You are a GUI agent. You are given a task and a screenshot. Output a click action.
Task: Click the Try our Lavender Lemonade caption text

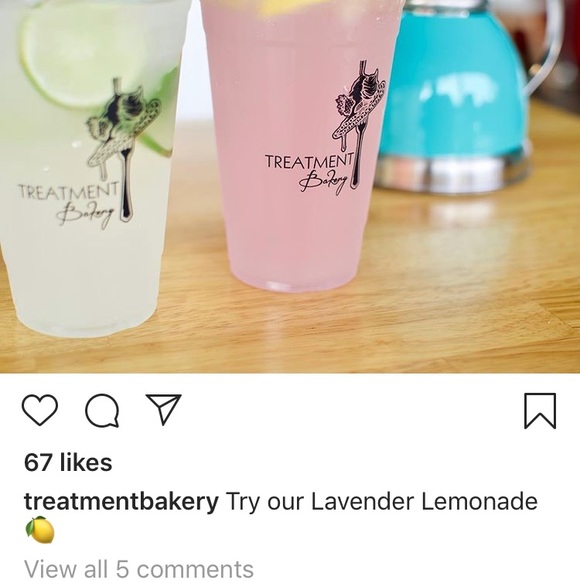pyautogui.click(x=381, y=502)
